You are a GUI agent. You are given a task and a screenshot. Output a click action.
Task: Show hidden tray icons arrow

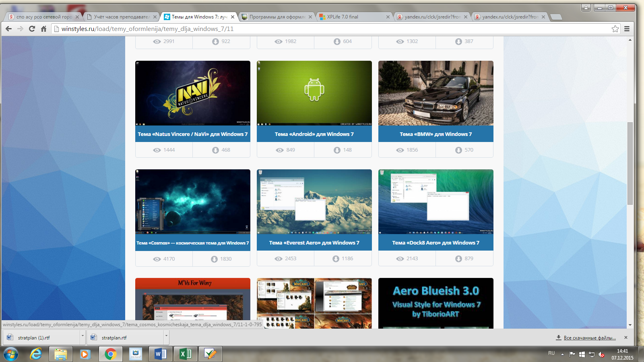tap(562, 354)
